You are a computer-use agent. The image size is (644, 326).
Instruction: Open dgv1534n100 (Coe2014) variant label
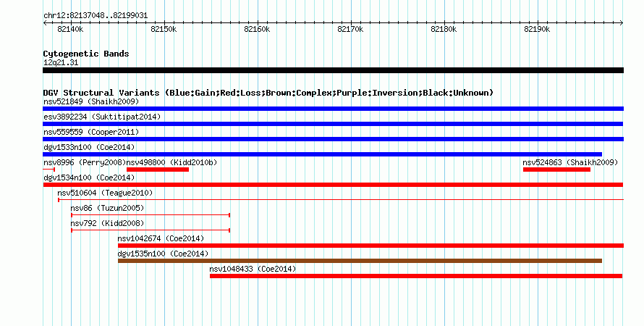click(89, 177)
